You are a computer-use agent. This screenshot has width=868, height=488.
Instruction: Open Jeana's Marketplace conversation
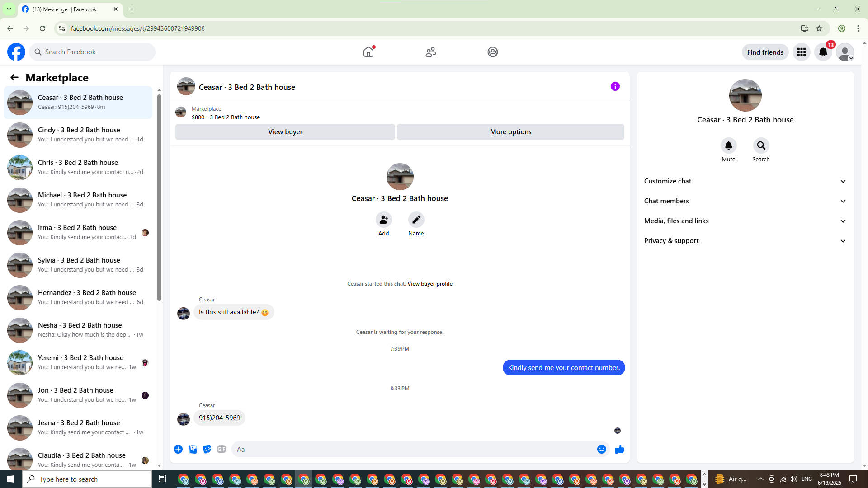click(x=78, y=427)
